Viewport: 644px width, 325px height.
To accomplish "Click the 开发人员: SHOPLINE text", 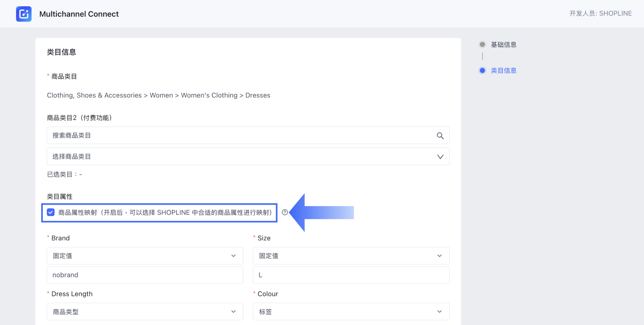I will pos(600,13).
